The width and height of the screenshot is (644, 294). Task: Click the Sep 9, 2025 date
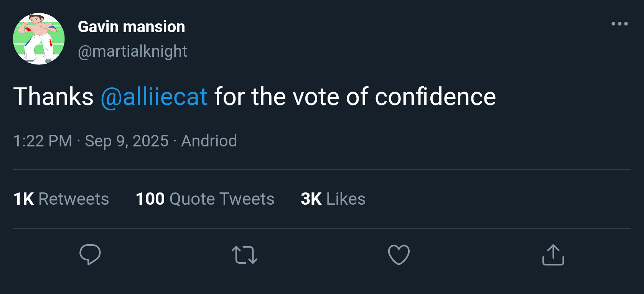(x=127, y=141)
